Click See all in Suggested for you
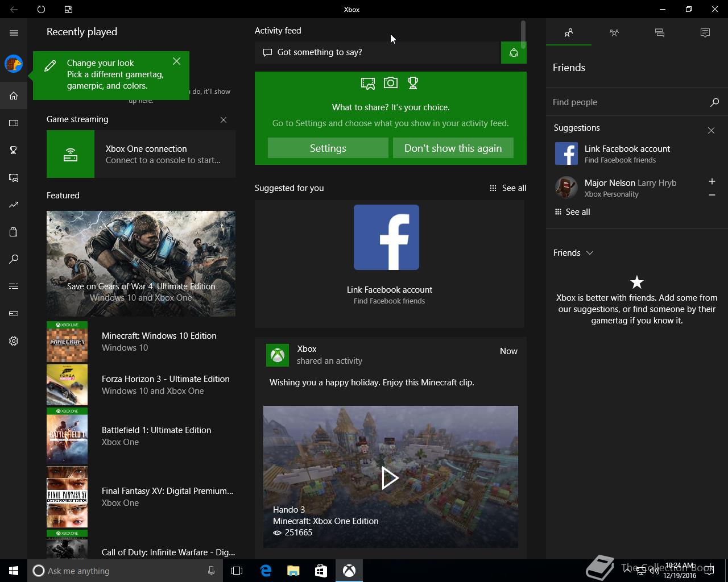Screen dimensions: 728x582 click(508, 188)
